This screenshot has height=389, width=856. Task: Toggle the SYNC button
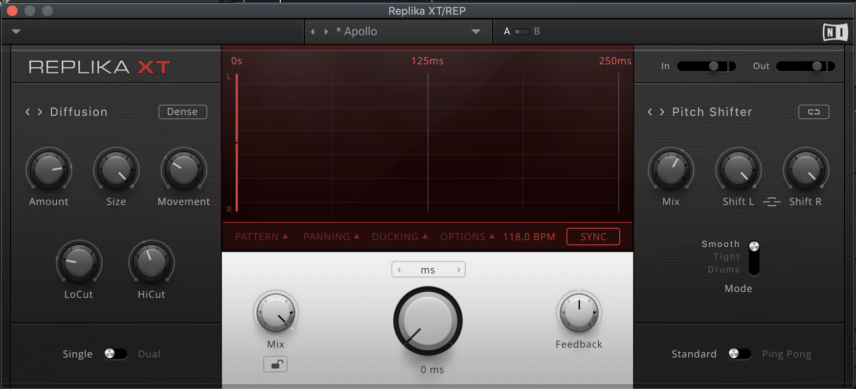click(593, 237)
